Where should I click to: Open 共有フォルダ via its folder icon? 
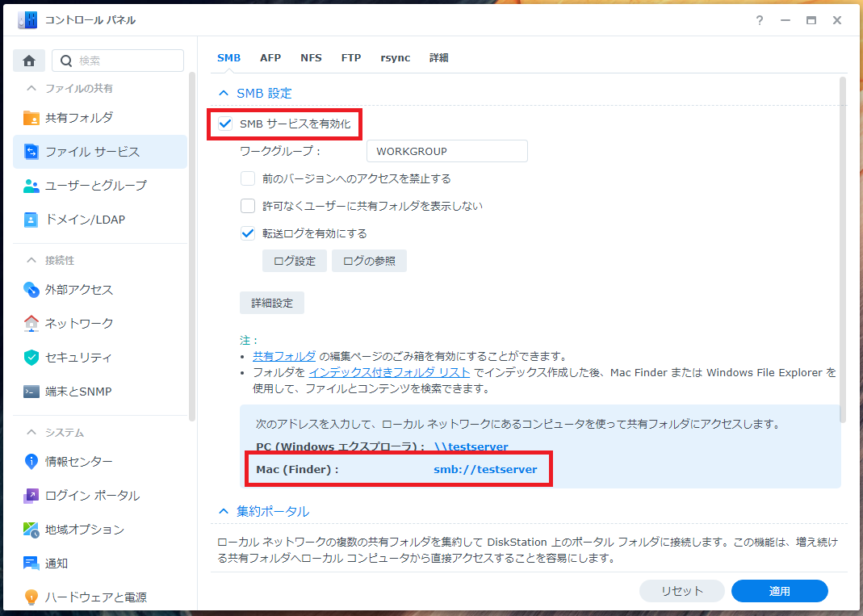click(x=31, y=118)
